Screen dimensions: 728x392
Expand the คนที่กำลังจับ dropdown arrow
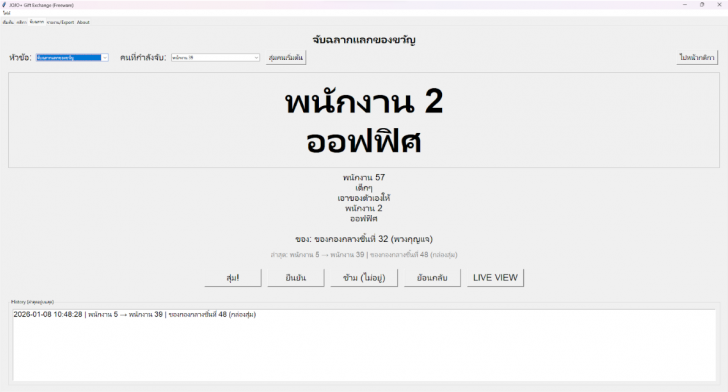tap(256, 58)
